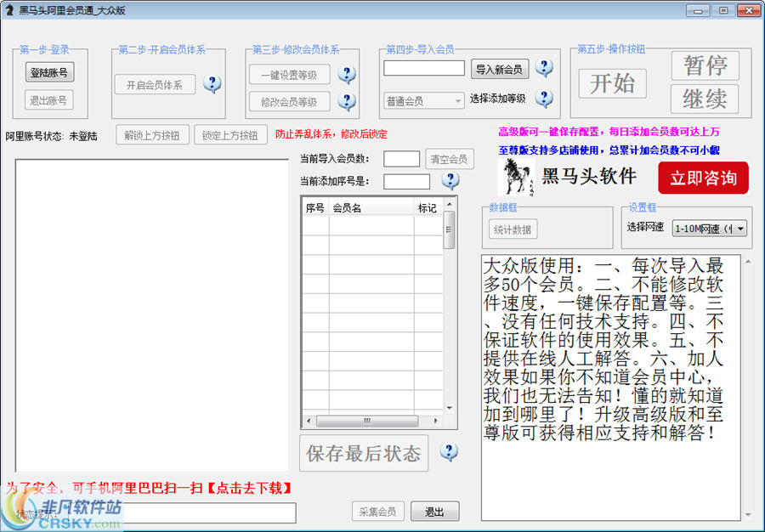Viewport: 765px width, 532px height.
Task: Click the help icon next to 一键设置等级
Action: pos(347,75)
